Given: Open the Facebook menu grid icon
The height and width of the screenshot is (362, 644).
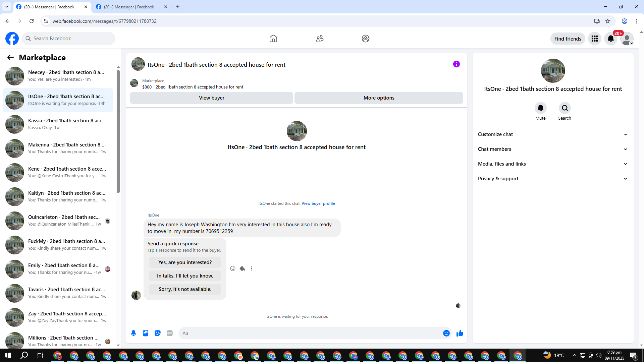Looking at the screenshot, I should pos(595,39).
